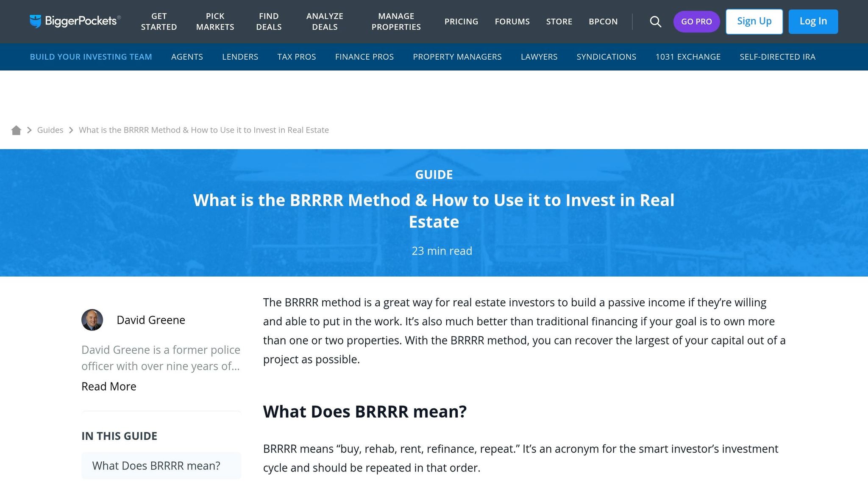The width and height of the screenshot is (868, 488).
Task: Click the Log In button
Action: (813, 22)
